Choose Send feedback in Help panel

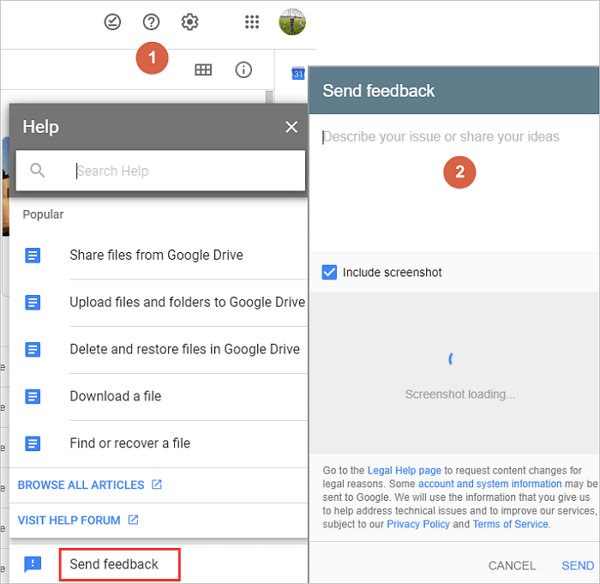click(114, 564)
